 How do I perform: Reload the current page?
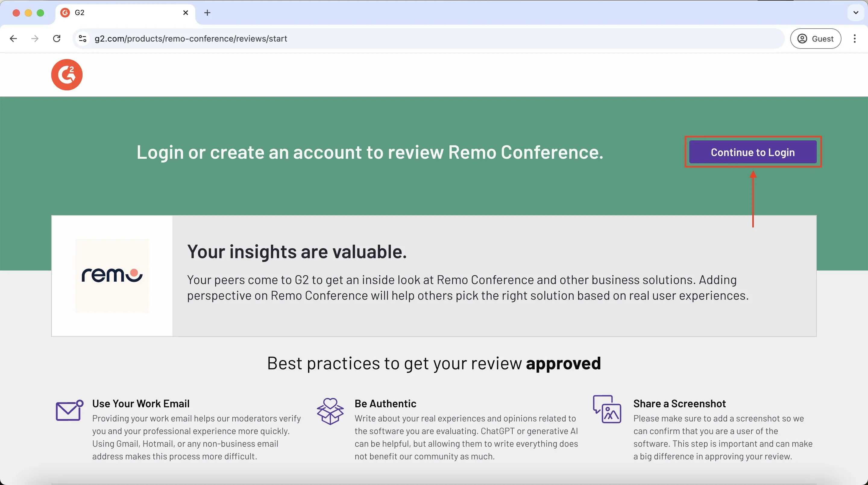point(57,39)
